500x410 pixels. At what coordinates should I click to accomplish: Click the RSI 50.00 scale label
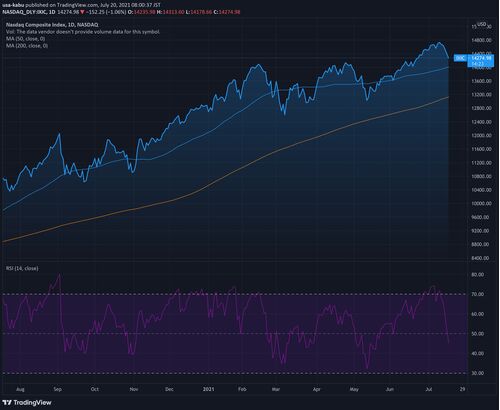[x=478, y=334]
